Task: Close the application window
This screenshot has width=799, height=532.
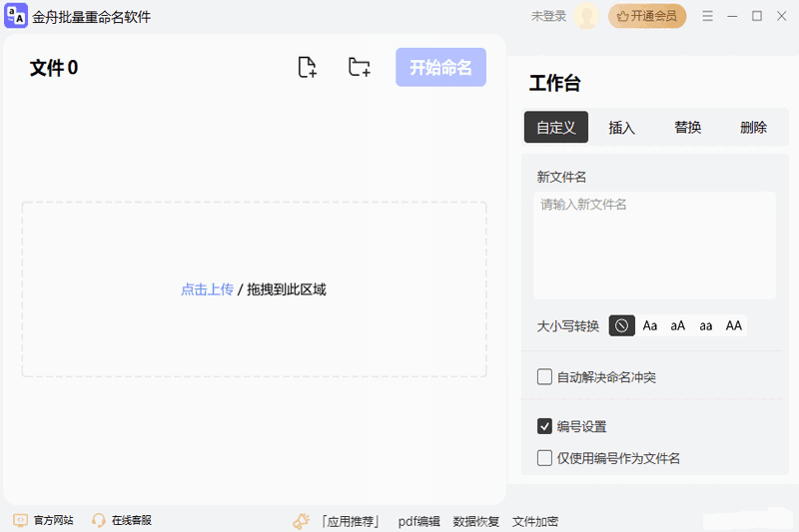Action: point(782,16)
